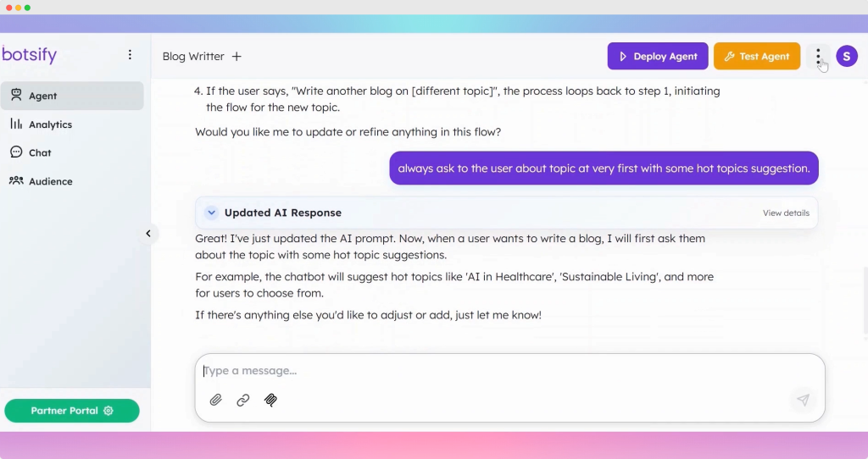
Task: Click the botsify logo
Action: [x=30, y=55]
